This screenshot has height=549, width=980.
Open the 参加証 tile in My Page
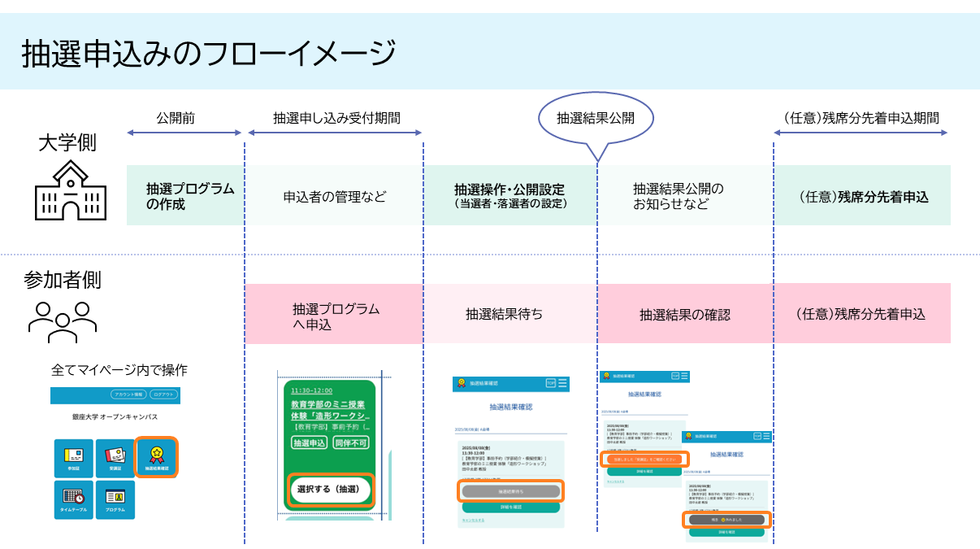pyautogui.click(x=74, y=457)
